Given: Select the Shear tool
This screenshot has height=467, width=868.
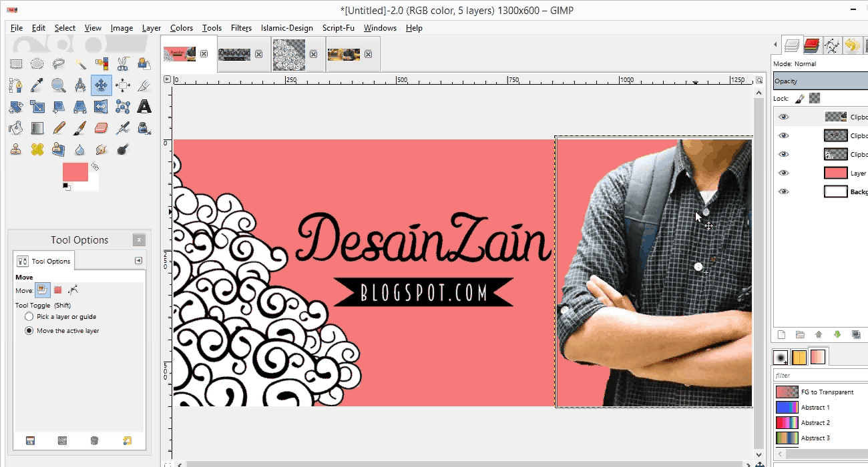Looking at the screenshot, I should pos(59,107).
